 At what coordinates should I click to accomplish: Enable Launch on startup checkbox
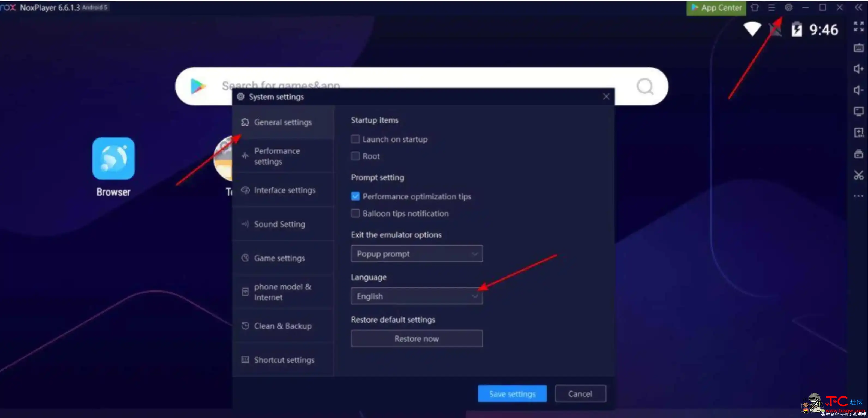point(355,139)
